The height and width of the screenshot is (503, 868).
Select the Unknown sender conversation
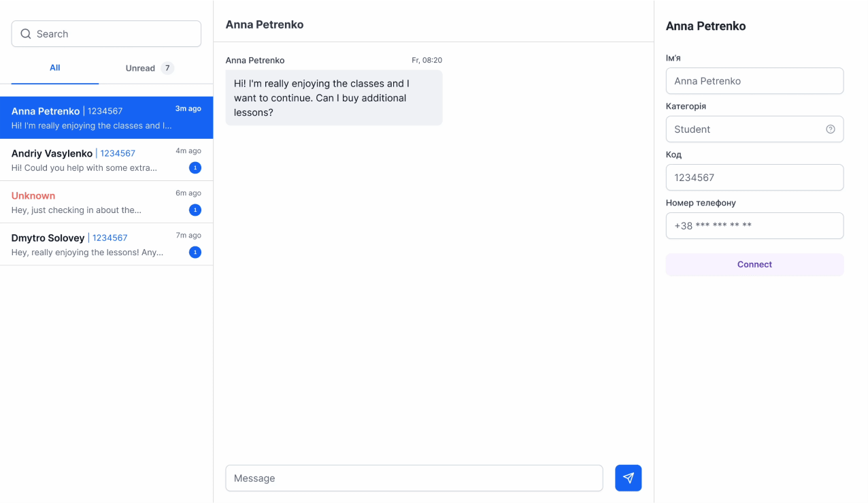pos(88,202)
